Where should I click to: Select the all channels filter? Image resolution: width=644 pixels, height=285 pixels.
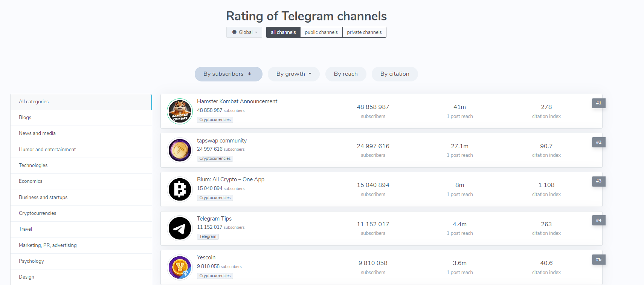click(x=283, y=32)
